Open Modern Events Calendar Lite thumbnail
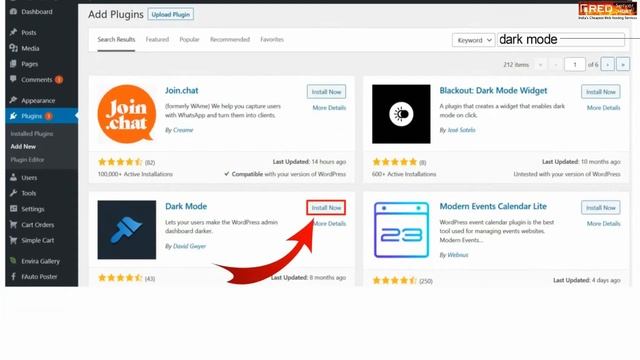 [x=401, y=229]
